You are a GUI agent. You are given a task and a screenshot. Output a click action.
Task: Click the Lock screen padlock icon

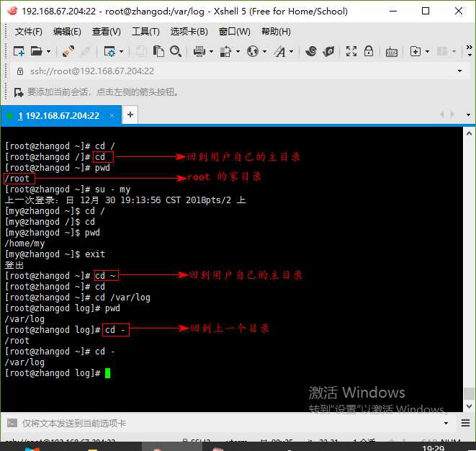369,51
